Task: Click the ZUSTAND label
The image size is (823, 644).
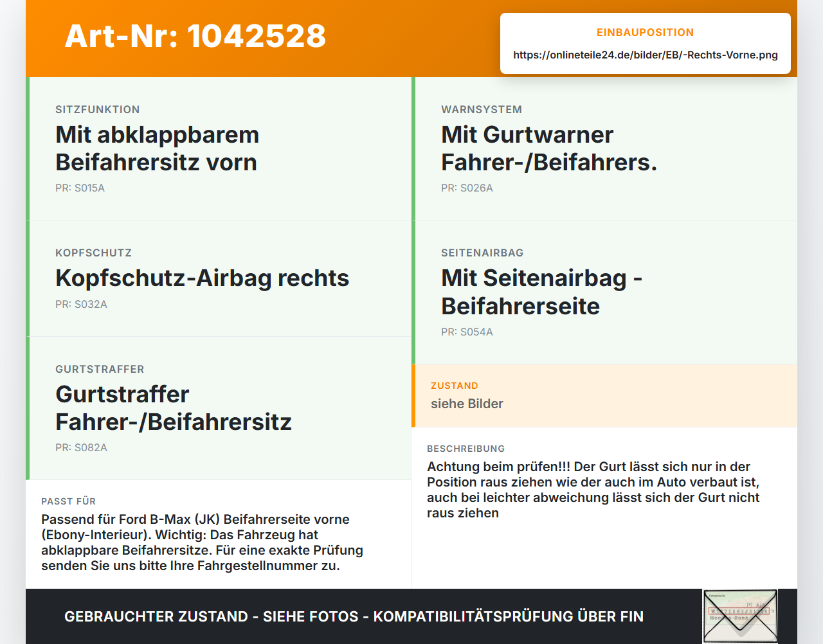Action: point(455,386)
